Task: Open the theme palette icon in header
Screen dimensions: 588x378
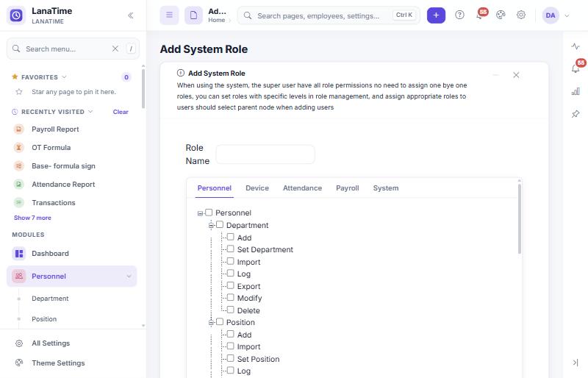Action: (501, 15)
